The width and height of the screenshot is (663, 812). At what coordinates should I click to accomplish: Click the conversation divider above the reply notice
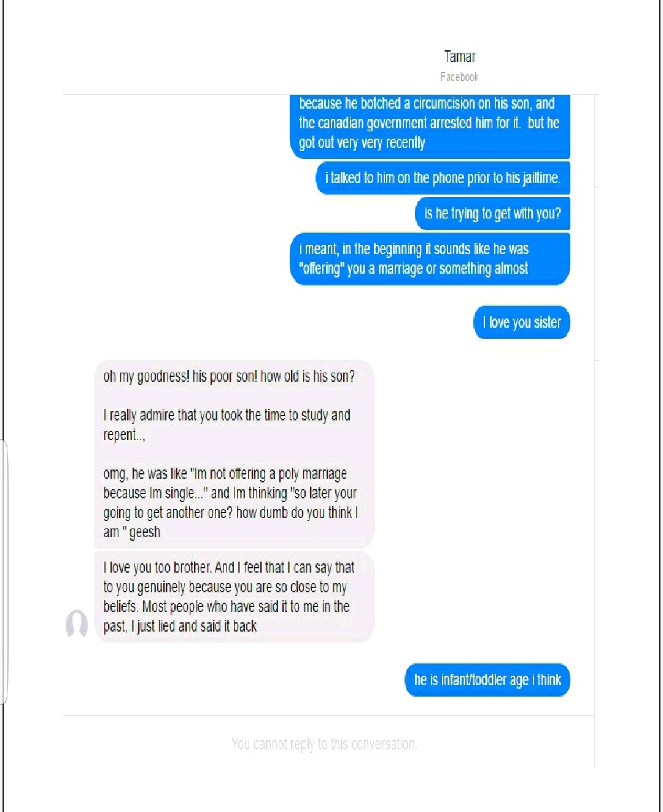(x=328, y=716)
